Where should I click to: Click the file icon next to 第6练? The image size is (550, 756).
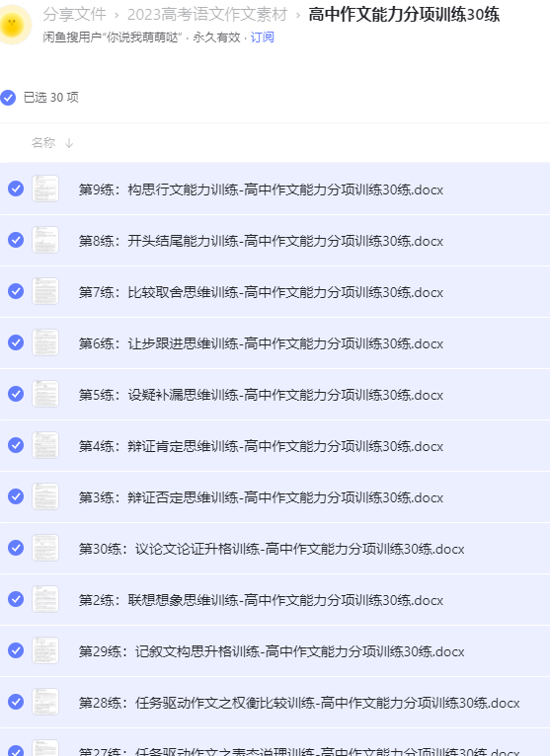pyautogui.click(x=45, y=342)
